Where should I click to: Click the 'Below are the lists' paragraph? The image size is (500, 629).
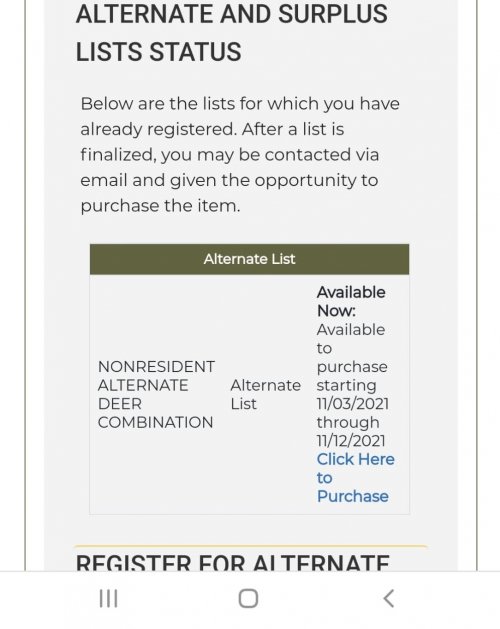tap(240, 155)
